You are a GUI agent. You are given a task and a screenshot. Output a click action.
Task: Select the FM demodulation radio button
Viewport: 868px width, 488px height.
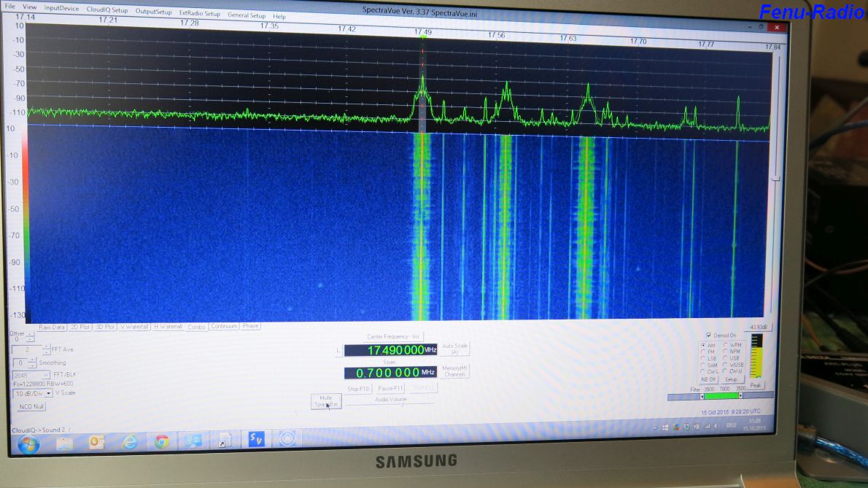[x=702, y=352]
